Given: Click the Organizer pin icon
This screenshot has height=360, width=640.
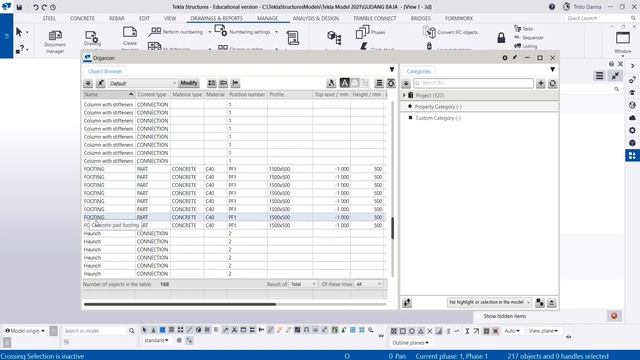Looking at the screenshot, I should (515, 58).
